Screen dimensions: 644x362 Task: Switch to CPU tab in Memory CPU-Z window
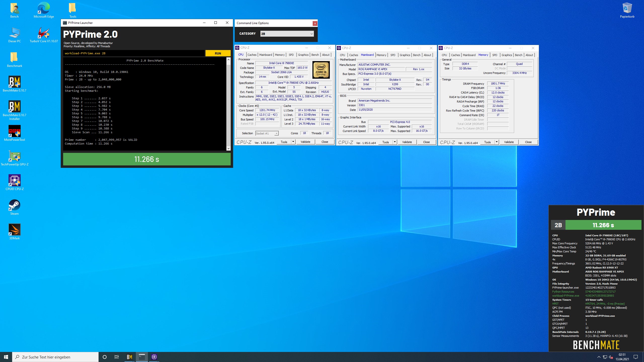pos(444,55)
